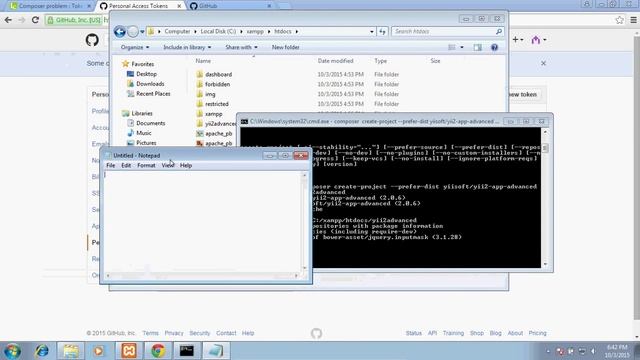Open Chrome from the taskbar

click(158, 351)
